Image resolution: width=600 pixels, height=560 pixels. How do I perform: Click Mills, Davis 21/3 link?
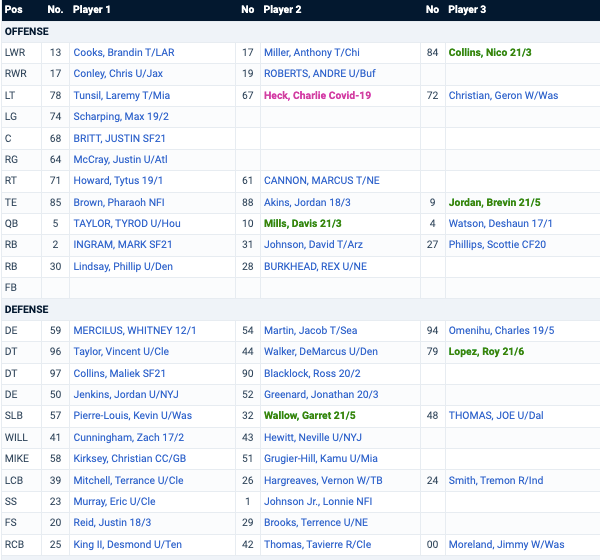302,223
